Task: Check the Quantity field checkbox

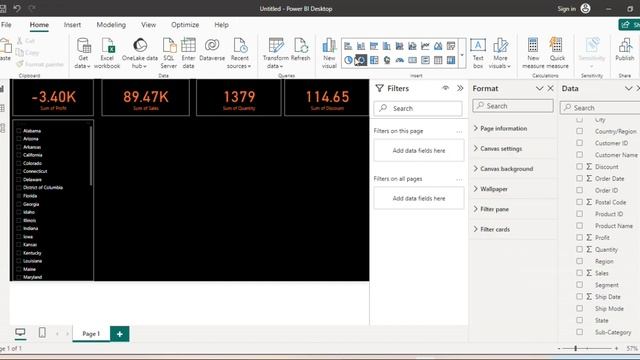Action: [x=580, y=249]
